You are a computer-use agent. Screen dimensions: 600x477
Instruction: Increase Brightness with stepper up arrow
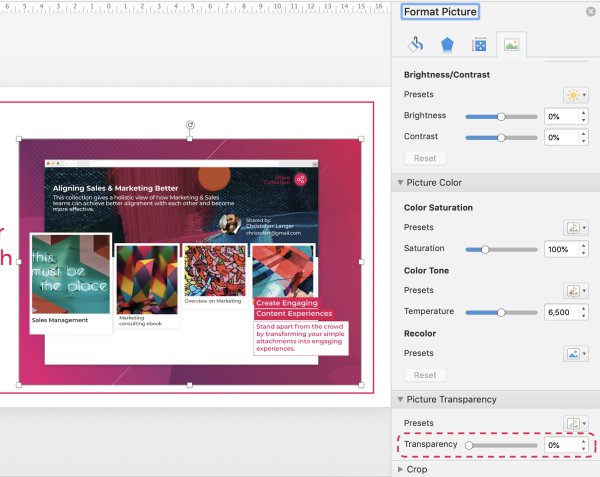pos(583,113)
